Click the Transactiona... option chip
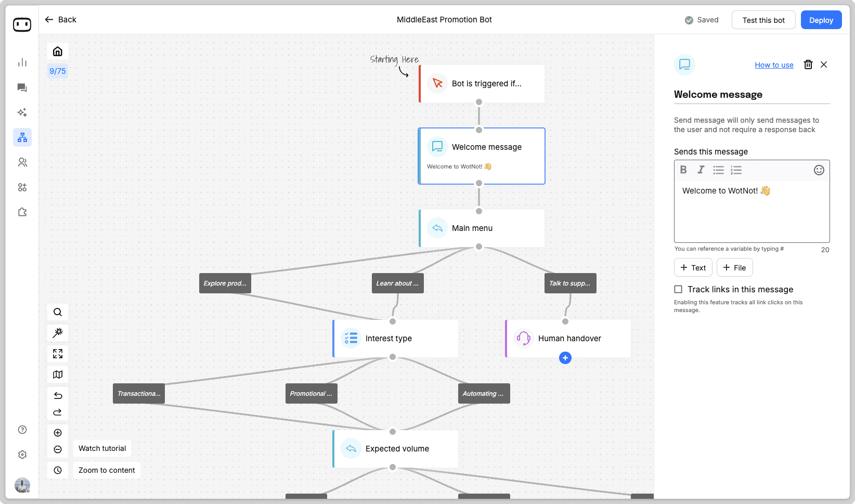 139,394
